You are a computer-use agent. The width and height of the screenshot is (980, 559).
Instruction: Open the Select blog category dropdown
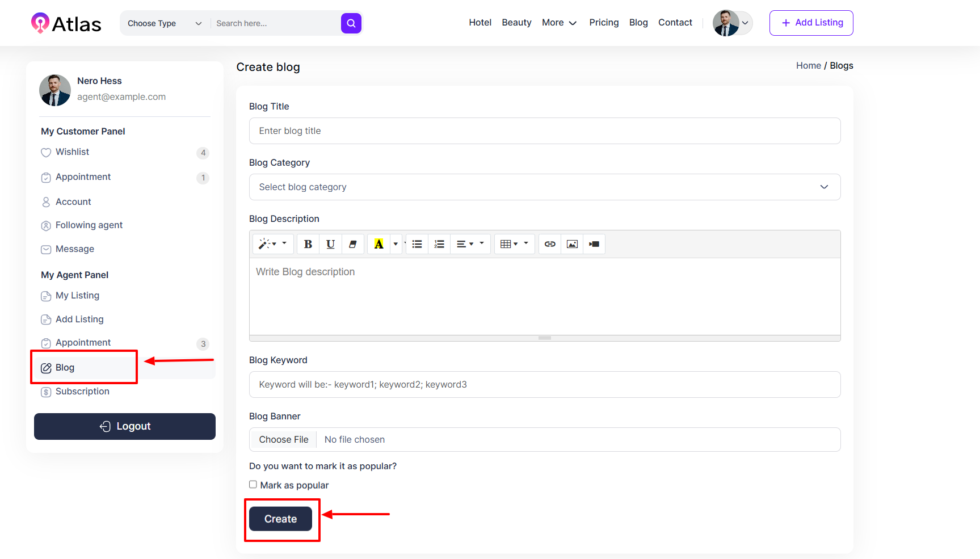[544, 187]
